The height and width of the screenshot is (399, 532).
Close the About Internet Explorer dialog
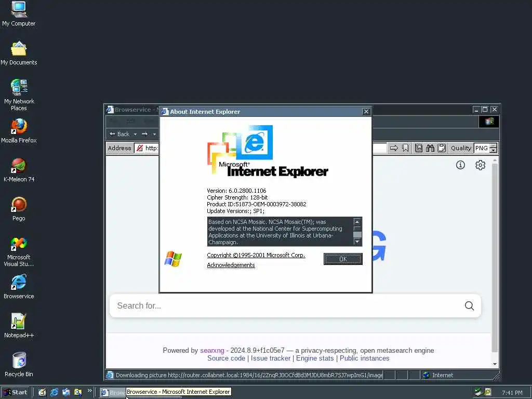[366, 112]
